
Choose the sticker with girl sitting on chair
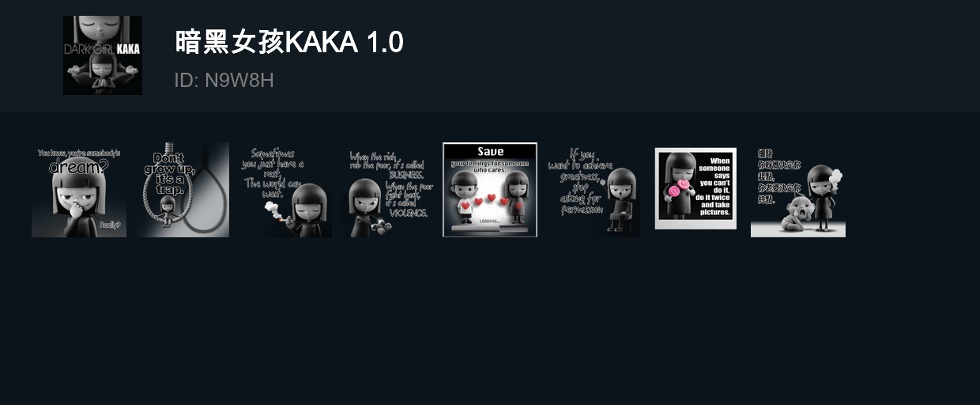593,190
